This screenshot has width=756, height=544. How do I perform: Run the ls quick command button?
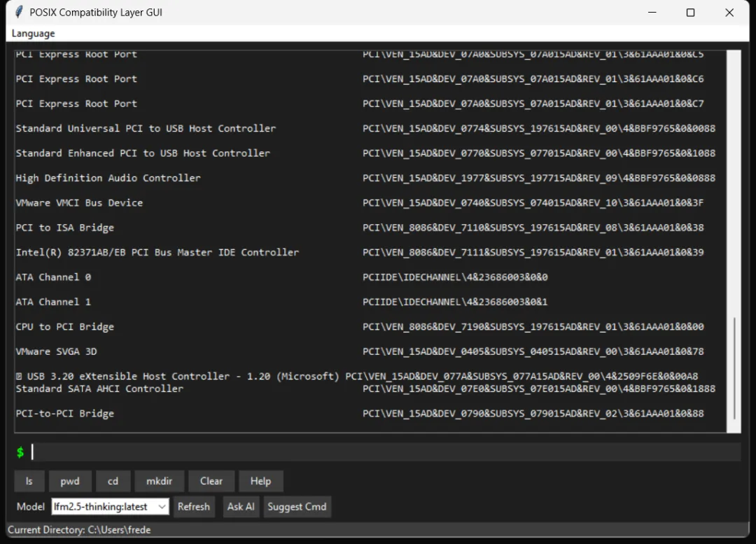pos(29,481)
